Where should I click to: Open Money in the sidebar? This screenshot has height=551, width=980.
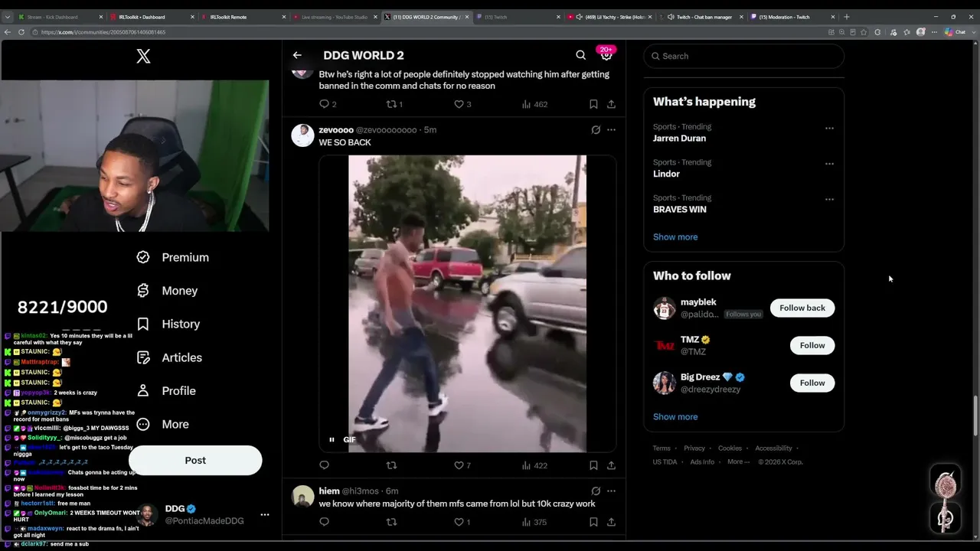coord(167,291)
